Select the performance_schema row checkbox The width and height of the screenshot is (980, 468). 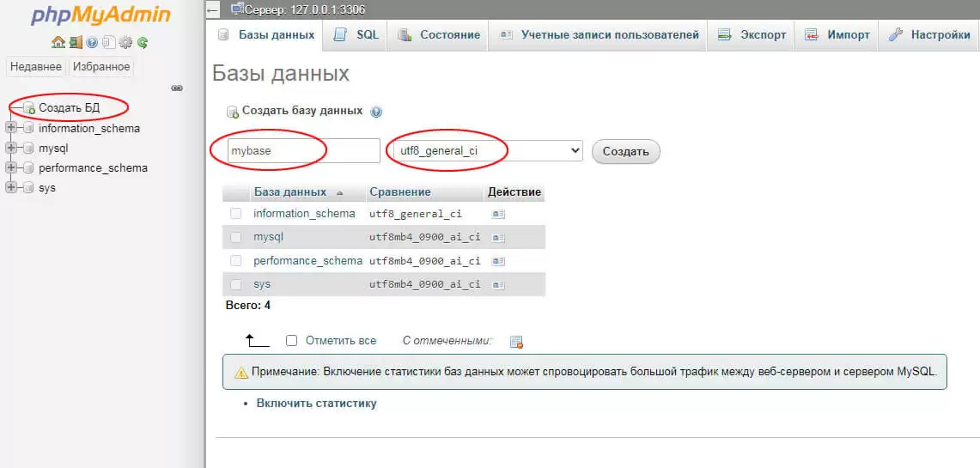tap(236, 260)
